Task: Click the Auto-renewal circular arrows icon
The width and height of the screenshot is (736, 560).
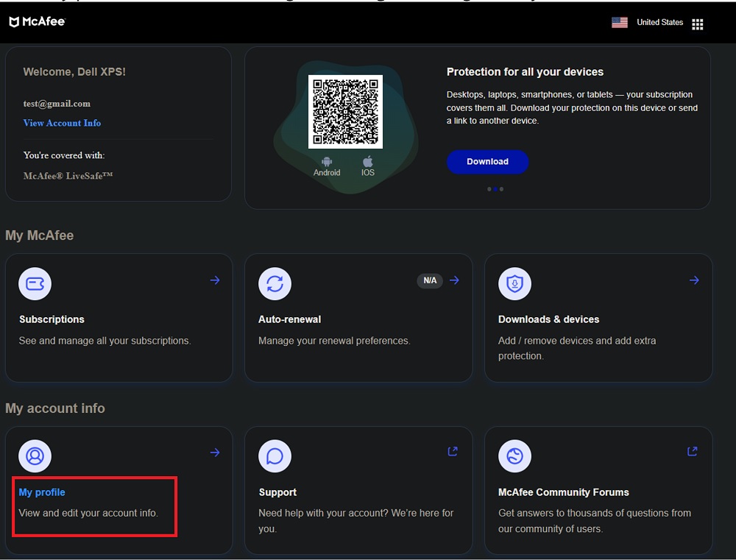Action: pyautogui.click(x=275, y=284)
